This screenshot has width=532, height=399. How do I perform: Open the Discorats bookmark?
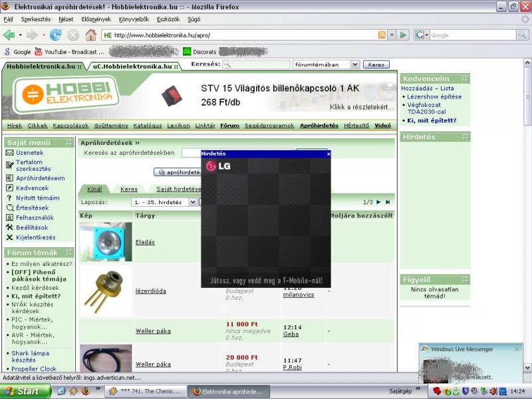(199, 52)
